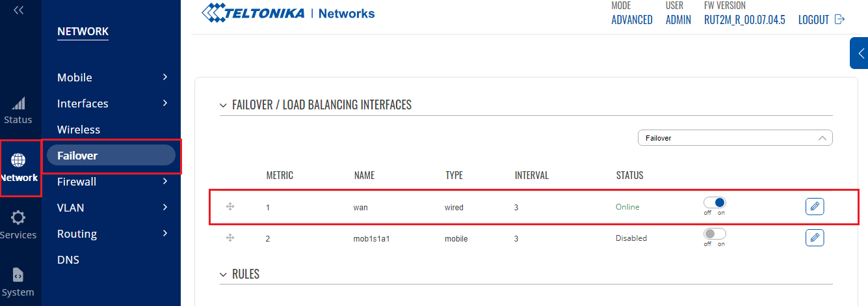Switch mode via Advanced link
This screenshot has height=306, width=868.
(631, 20)
